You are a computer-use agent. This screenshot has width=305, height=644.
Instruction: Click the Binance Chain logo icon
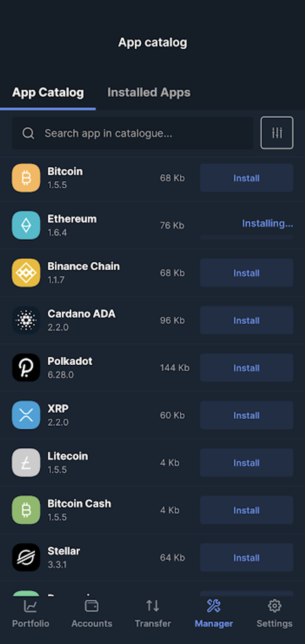point(26,273)
